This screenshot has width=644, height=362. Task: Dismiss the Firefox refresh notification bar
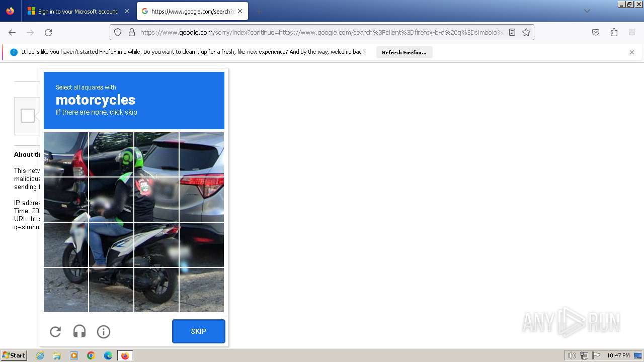[x=632, y=52]
